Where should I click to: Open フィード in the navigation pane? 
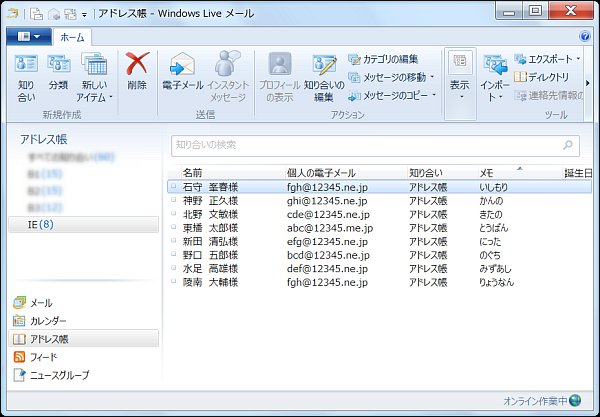tap(35, 357)
